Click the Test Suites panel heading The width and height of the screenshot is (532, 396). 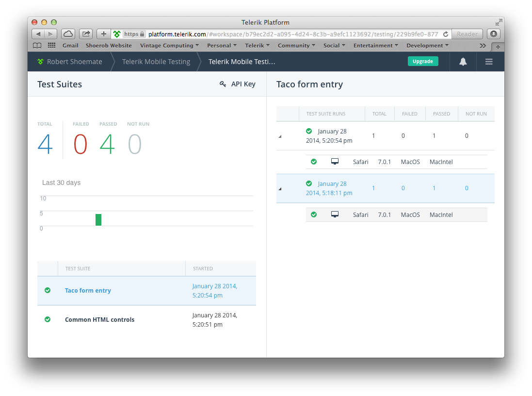coord(60,84)
